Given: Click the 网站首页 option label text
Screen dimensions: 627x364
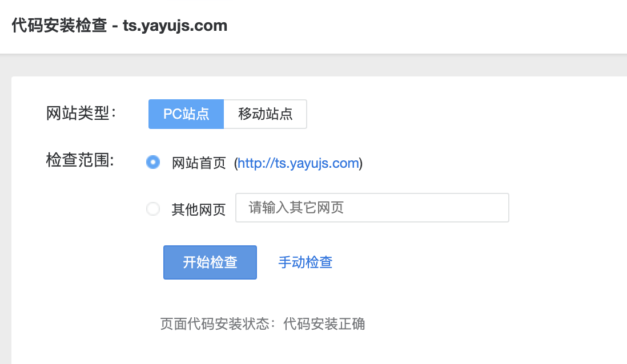Looking at the screenshot, I should 199,163.
